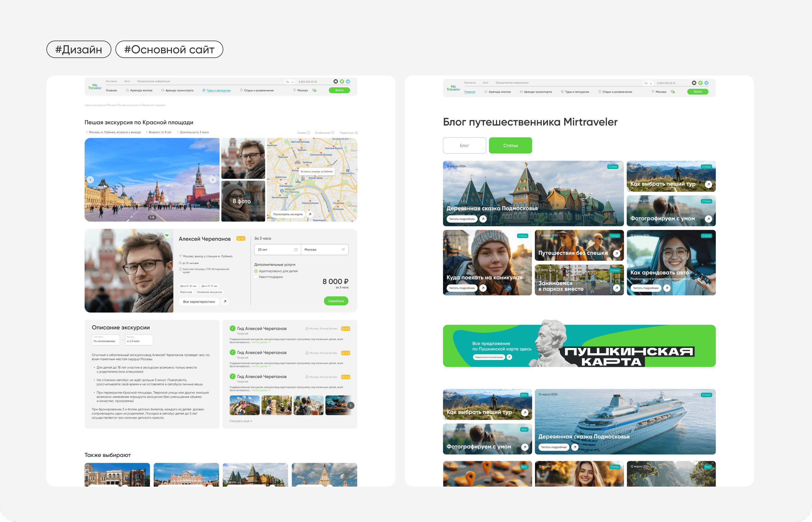The image size is (812, 522).
Task: Click Войти button in right header
Action: coord(697,92)
